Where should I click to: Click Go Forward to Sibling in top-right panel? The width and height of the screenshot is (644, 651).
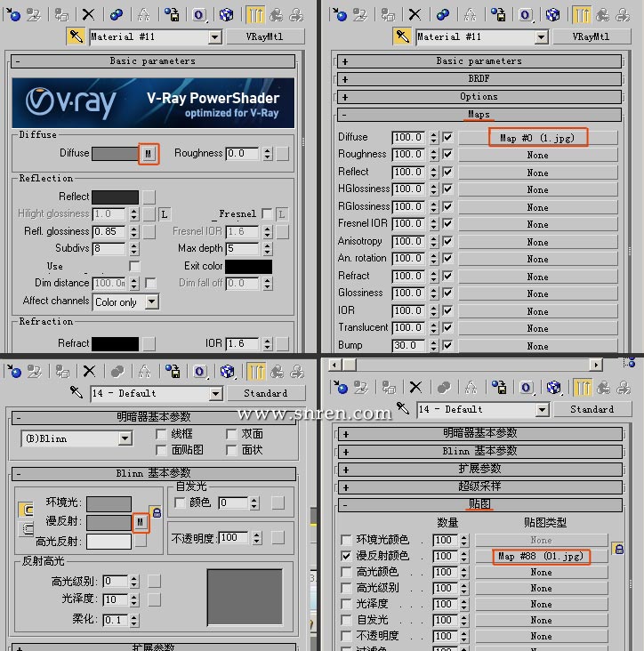(x=623, y=15)
